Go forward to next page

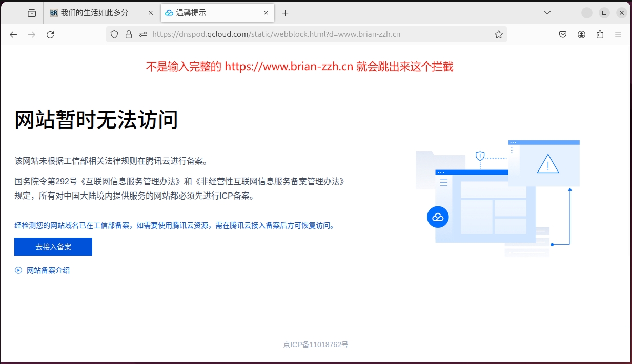(32, 34)
